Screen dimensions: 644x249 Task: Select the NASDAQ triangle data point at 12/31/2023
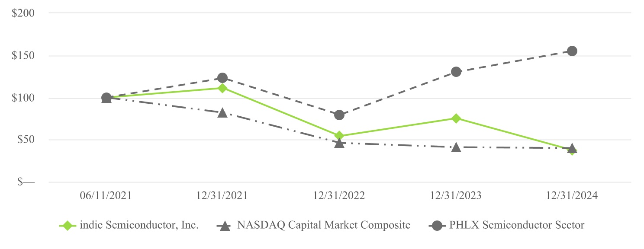[x=456, y=148]
